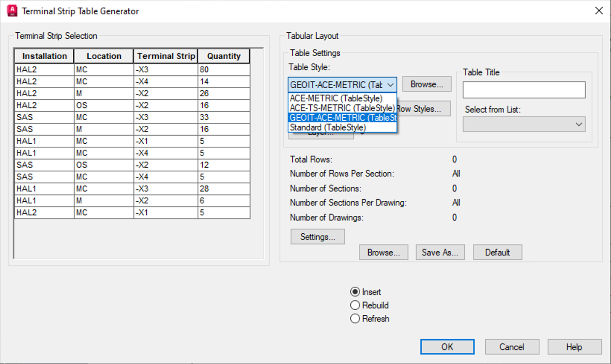Close the Terminal Strip Table Generator dialog
Screen dimensions: 611x364
pos(599,11)
